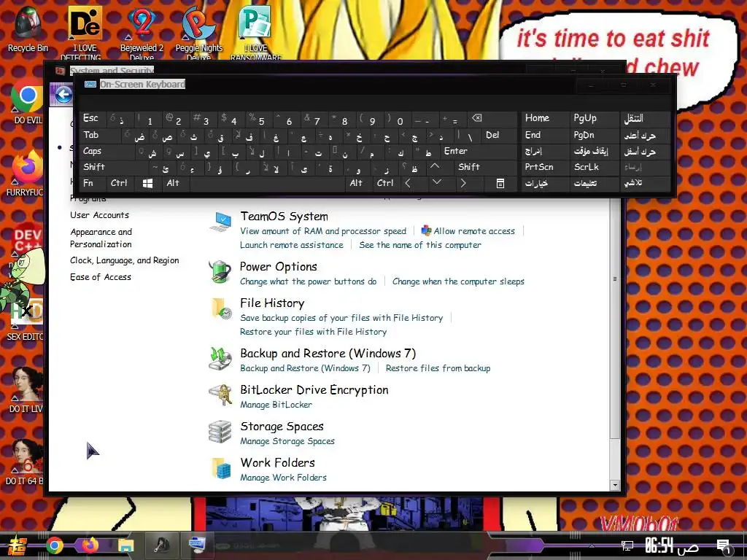
Task: Open the Start button on the taskbar
Action: (x=17, y=545)
